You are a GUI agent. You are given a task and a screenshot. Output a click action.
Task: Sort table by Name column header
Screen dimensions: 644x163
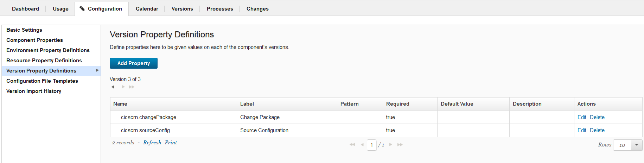pyautogui.click(x=120, y=104)
